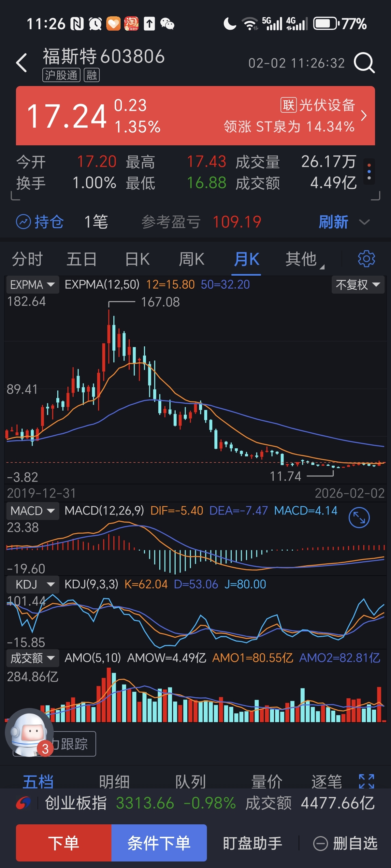
Task: Tap the index logo beside 创业板指
Action: click(23, 803)
